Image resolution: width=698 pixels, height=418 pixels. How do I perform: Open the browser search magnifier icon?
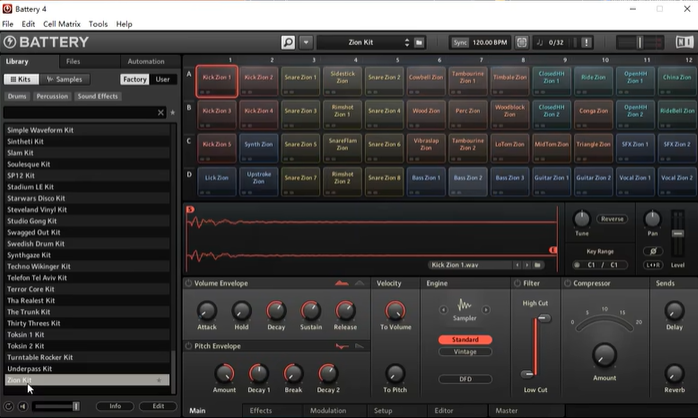(288, 43)
